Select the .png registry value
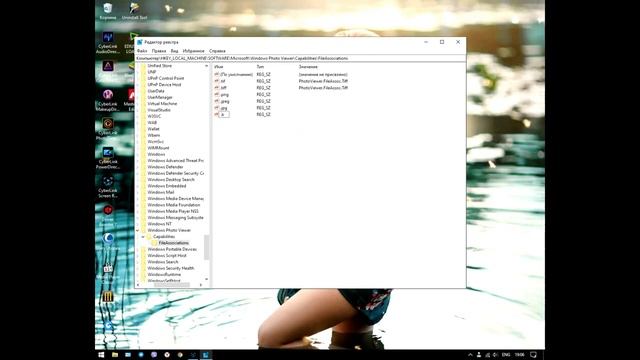Image resolution: width=640 pixels, height=360 pixels. tap(224, 95)
